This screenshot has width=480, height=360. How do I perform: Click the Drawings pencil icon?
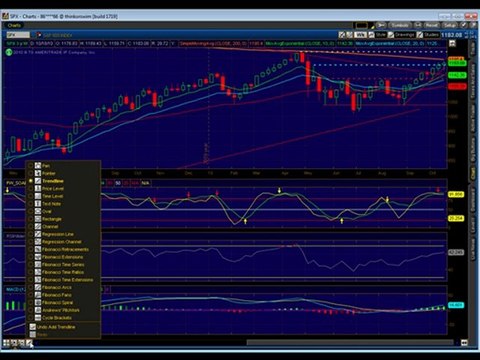tap(391, 35)
